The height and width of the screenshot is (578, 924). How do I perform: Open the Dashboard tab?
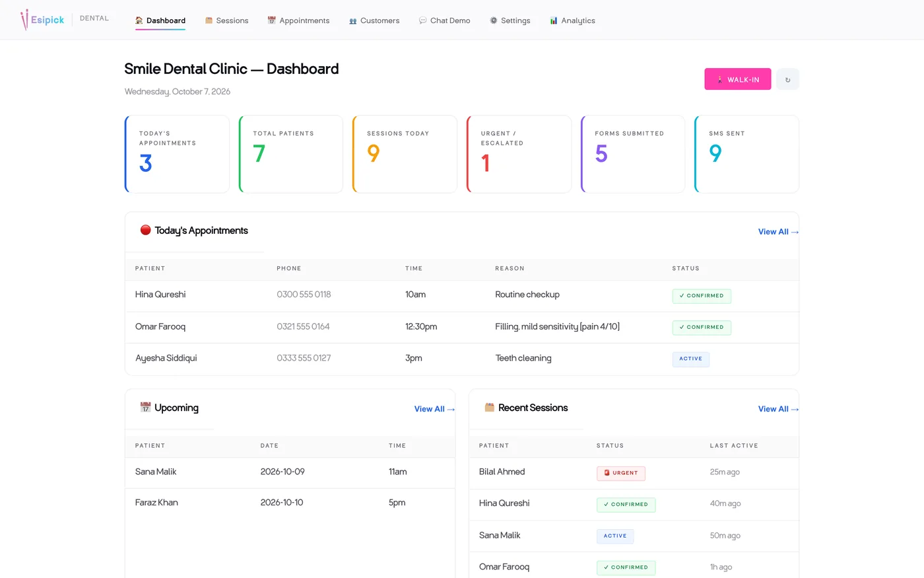coord(160,20)
